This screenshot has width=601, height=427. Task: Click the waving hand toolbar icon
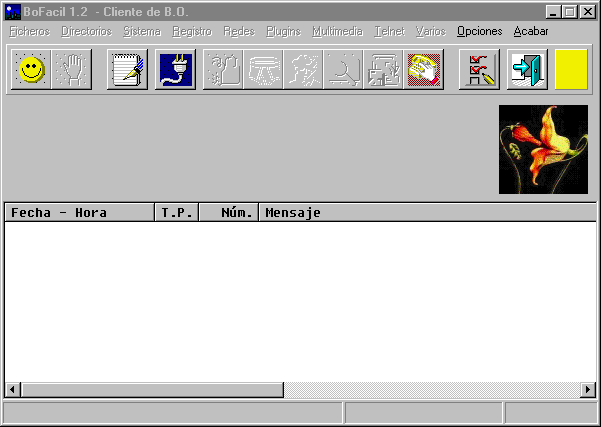tap(72, 70)
